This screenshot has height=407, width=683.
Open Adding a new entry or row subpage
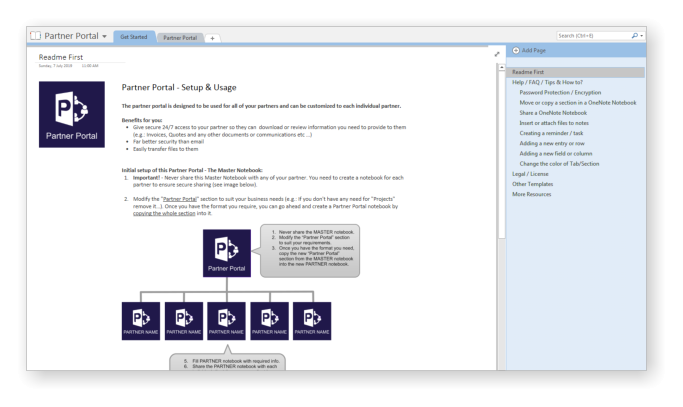[x=552, y=143]
